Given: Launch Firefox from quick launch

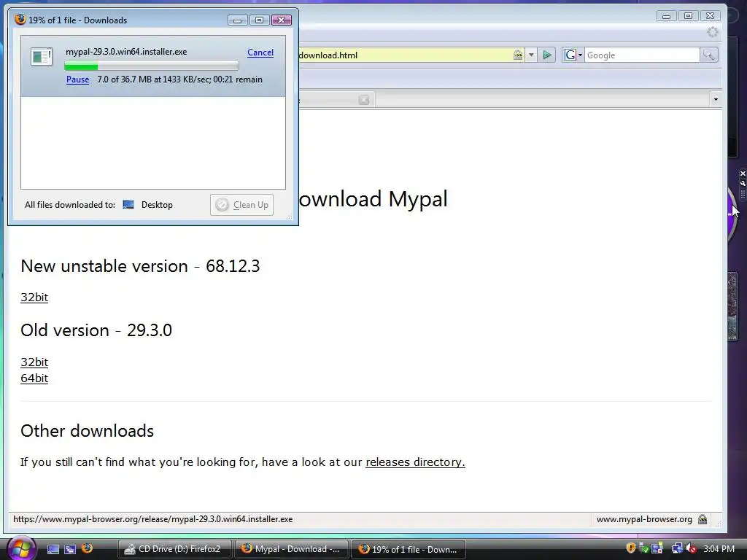Looking at the screenshot, I should tap(88, 548).
